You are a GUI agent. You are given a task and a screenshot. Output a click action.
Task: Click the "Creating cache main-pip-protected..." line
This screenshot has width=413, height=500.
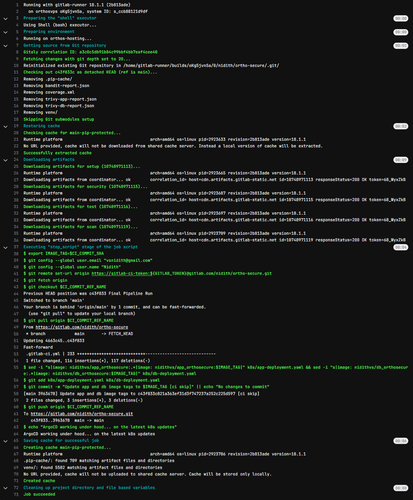pos(67,448)
